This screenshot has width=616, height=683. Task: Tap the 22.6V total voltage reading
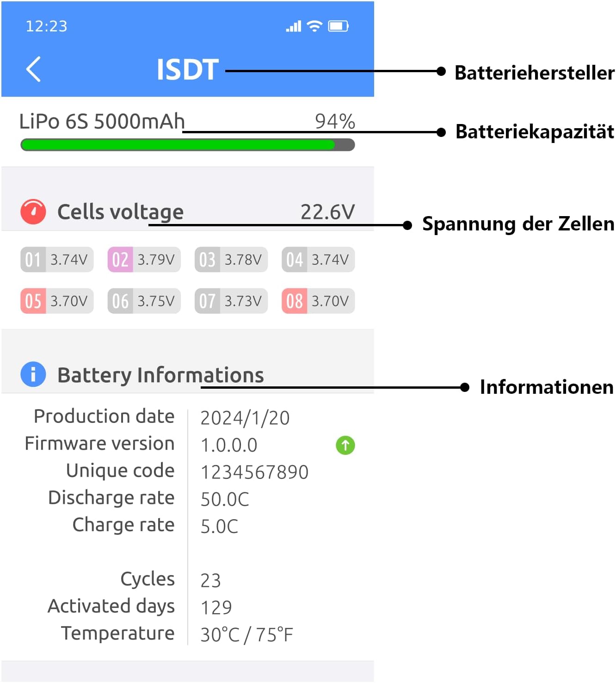pyautogui.click(x=327, y=212)
